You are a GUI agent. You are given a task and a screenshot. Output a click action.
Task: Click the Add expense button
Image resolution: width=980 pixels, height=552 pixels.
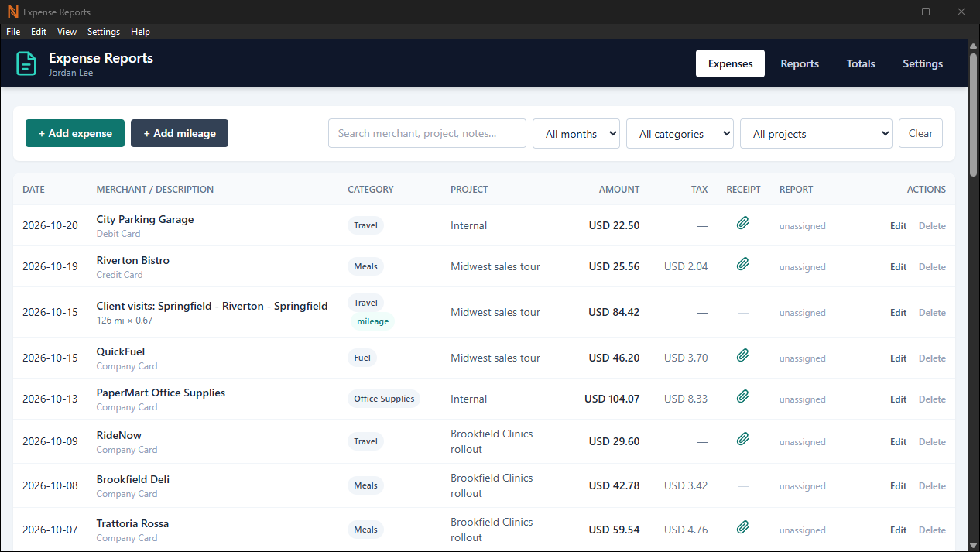(x=75, y=133)
